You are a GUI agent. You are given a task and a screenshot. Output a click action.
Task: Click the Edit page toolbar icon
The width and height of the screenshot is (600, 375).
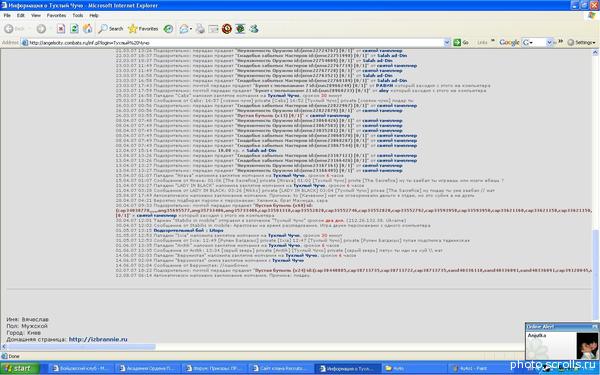pyautogui.click(x=213, y=29)
